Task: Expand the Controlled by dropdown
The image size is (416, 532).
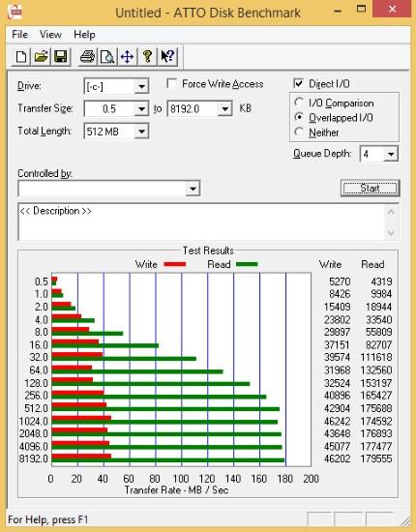Action: click(193, 189)
